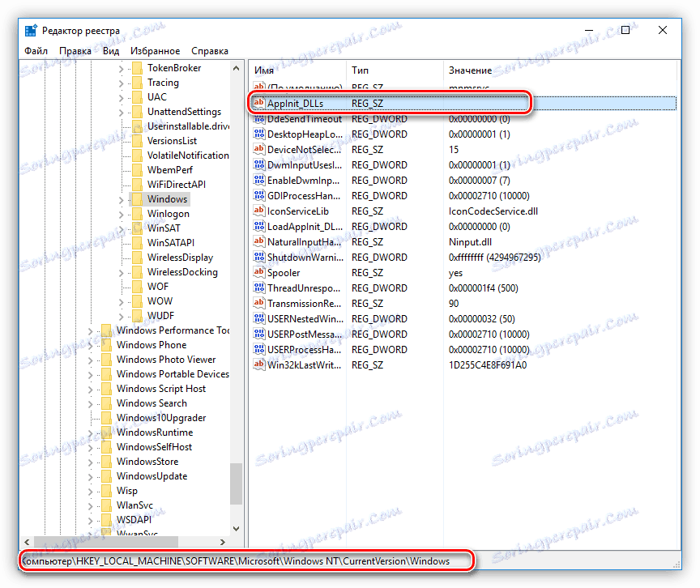Click the string icon of Spooler value

259,273
